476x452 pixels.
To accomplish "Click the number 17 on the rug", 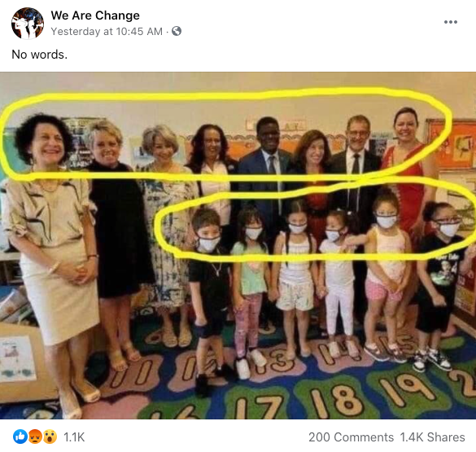I will (x=260, y=408).
